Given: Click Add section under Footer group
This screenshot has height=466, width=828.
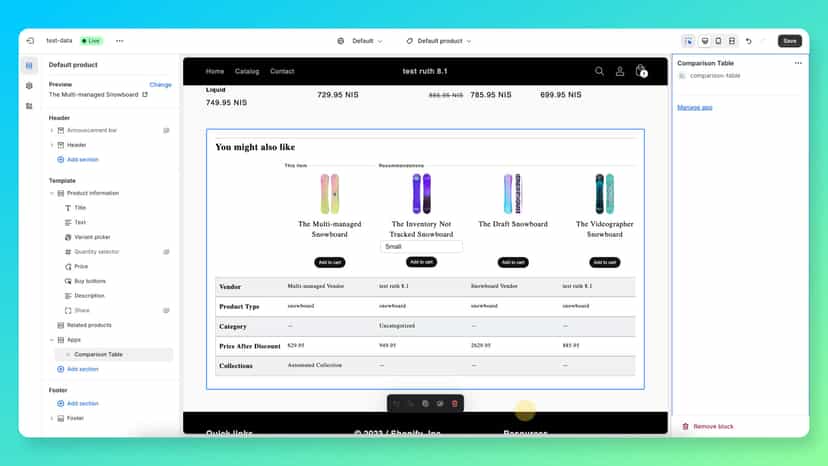Looking at the screenshot, I should pos(78,404).
